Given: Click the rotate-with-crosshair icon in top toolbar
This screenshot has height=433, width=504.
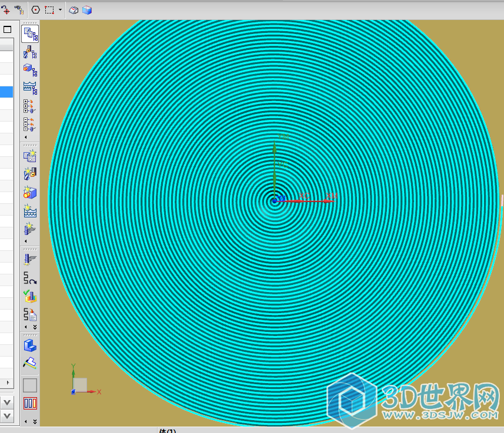Looking at the screenshot, I should coord(5,10).
